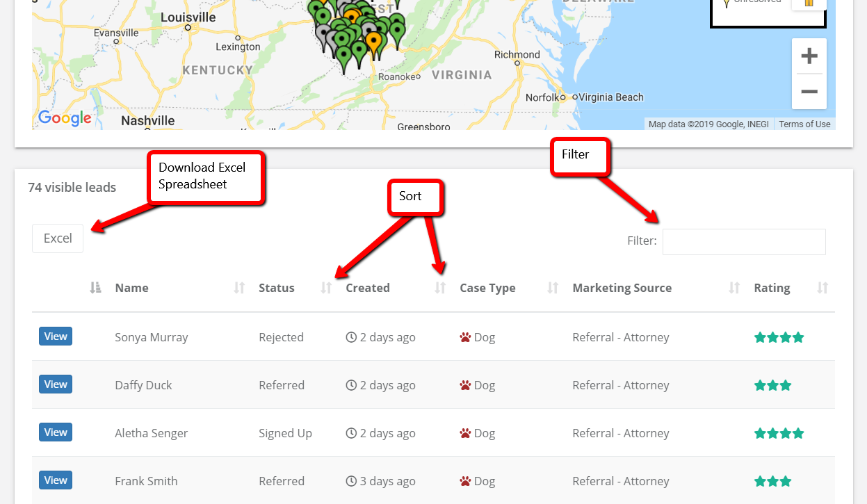Download leads with the Excel button

pos(58,238)
